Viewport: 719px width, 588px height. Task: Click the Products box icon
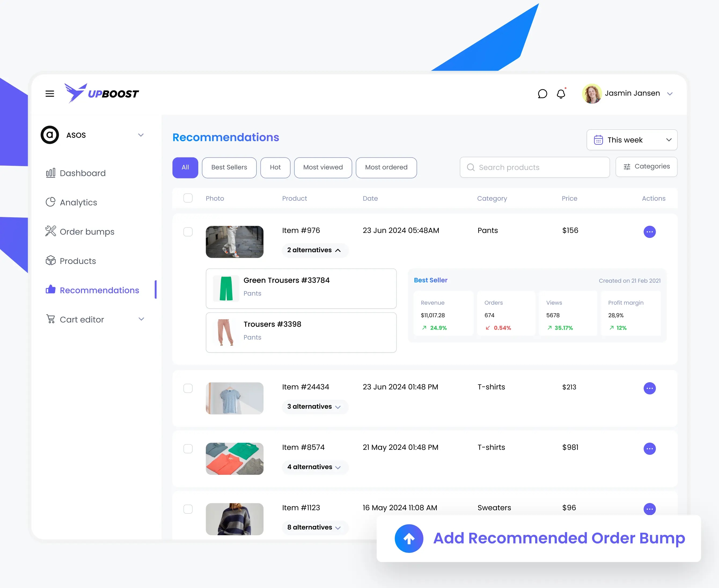[x=50, y=261]
